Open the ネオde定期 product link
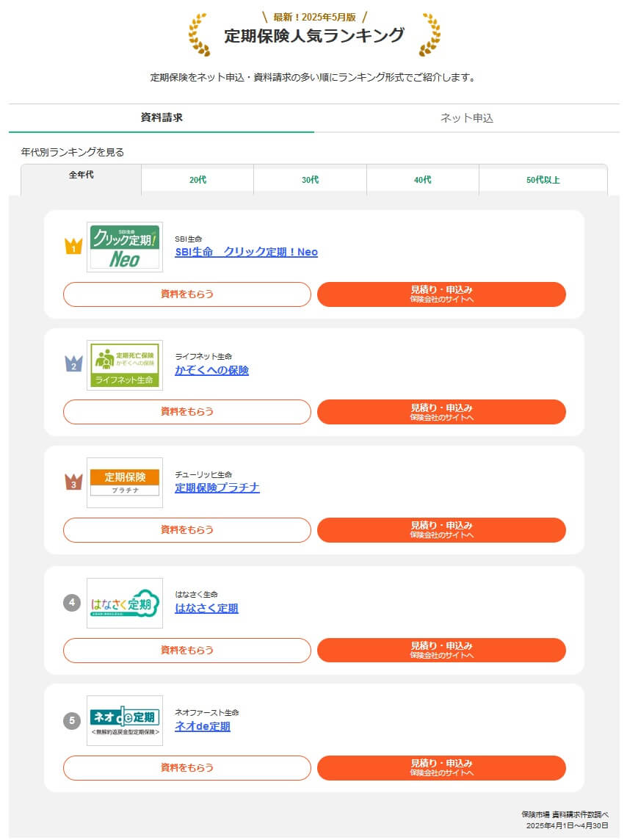 pos(203,726)
